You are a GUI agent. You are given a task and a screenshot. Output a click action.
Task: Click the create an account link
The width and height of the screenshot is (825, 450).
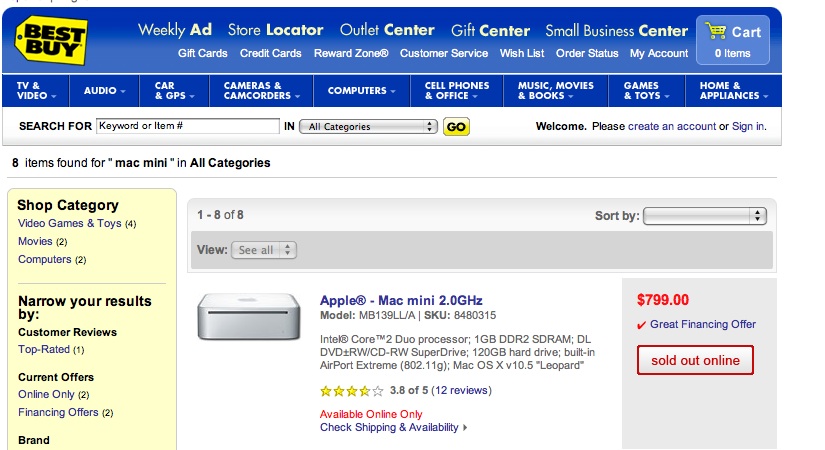[672, 126]
